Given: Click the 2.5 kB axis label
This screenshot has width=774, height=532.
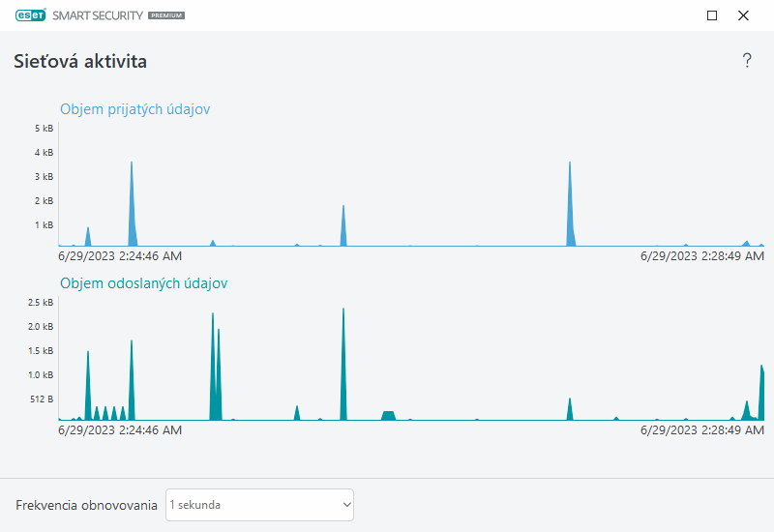Looking at the screenshot, I should 41,303.
